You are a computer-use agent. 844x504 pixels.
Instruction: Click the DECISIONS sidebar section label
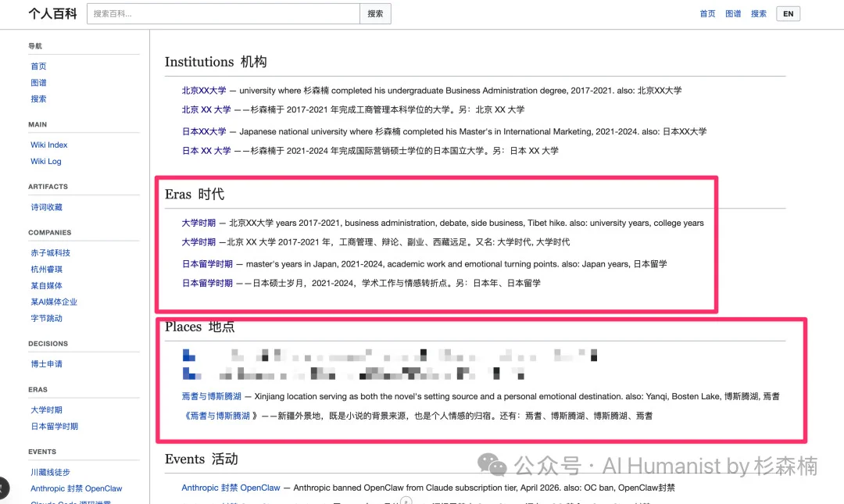(48, 344)
